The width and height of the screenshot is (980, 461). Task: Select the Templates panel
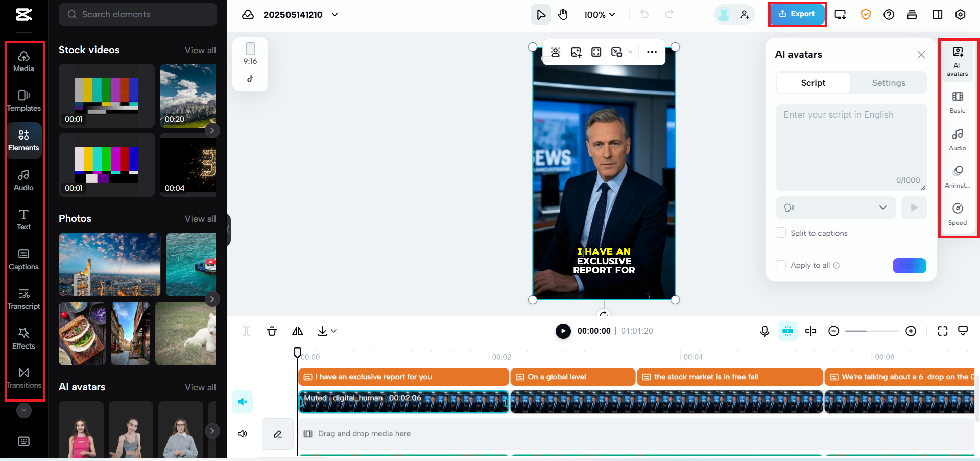[x=23, y=100]
